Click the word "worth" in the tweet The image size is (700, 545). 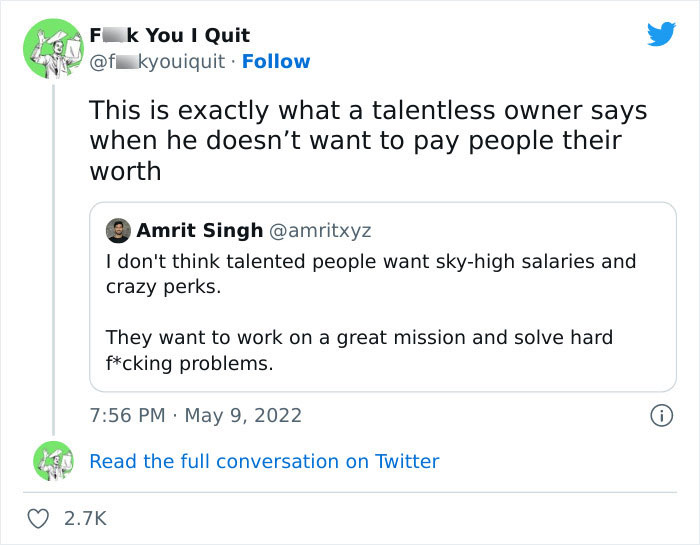point(125,171)
